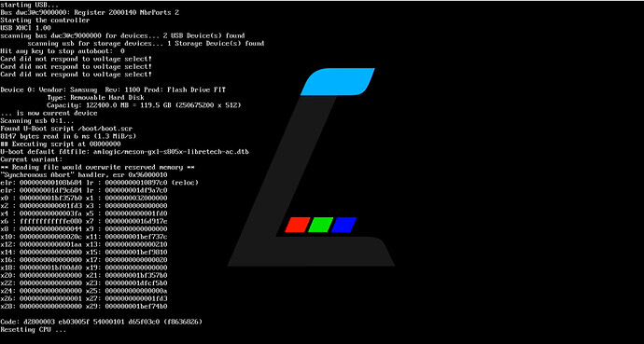Click the cyan top shape of the logo
The width and height of the screenshot is (644, 344).
click(x=338, y=82)
